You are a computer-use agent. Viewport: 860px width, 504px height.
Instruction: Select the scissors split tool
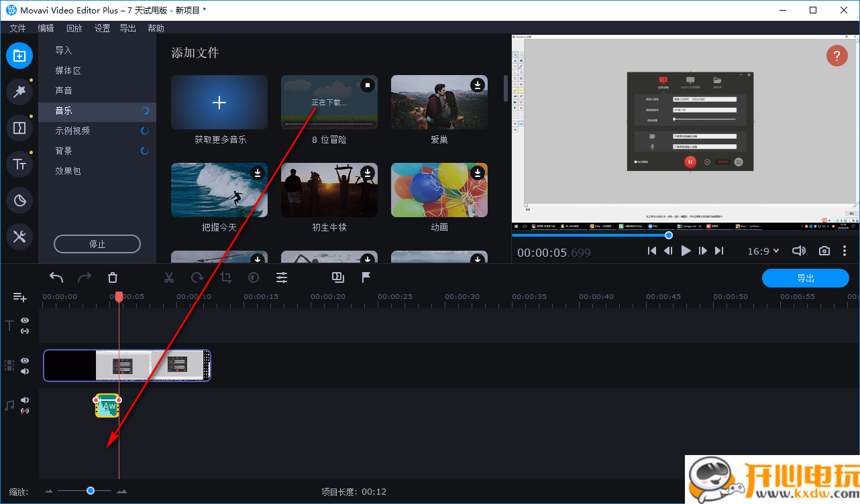[x=169, y=277]
